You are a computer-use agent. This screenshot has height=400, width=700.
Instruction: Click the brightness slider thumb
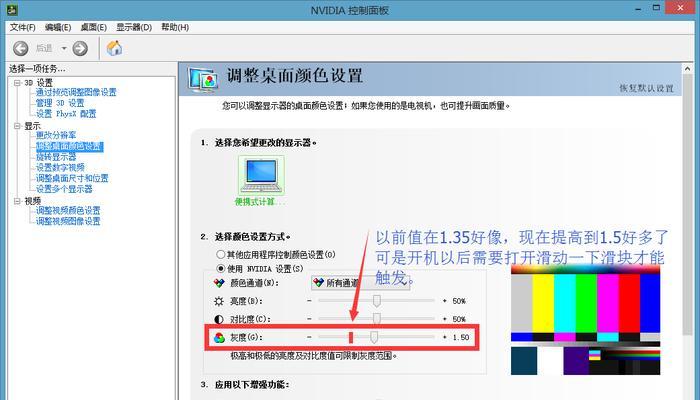coord(376,301)
